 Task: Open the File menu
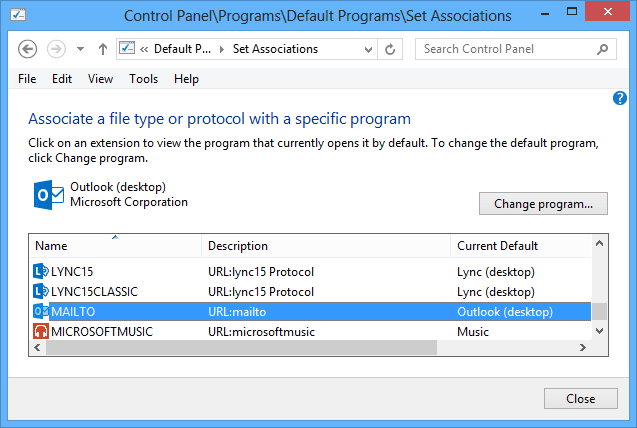click(27, 79)
